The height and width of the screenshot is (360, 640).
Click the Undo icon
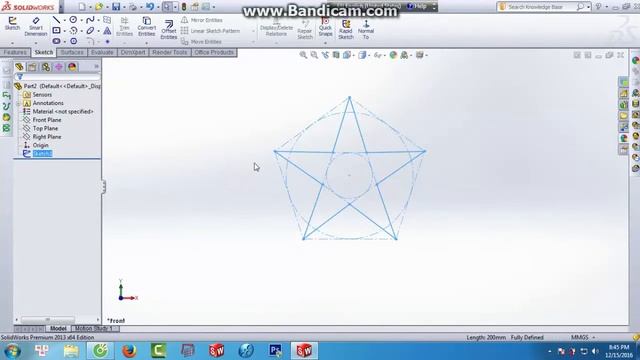(x=150, y=7)
